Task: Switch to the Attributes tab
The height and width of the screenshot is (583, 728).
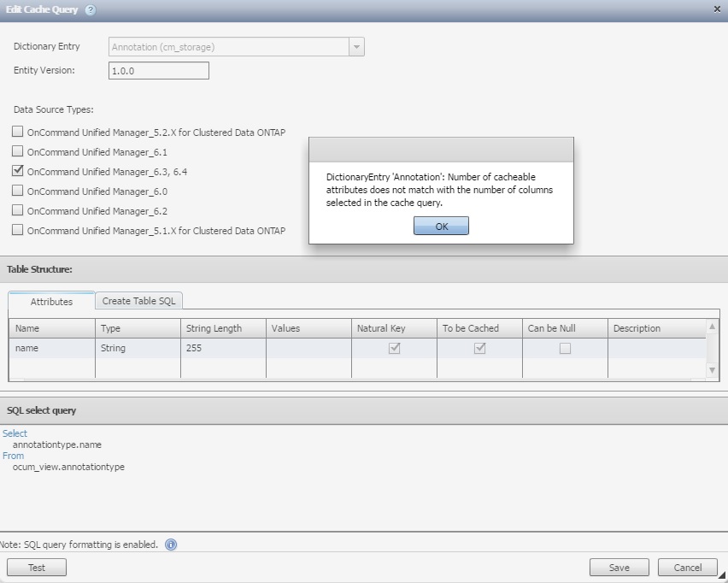Action: click(51, 301)
